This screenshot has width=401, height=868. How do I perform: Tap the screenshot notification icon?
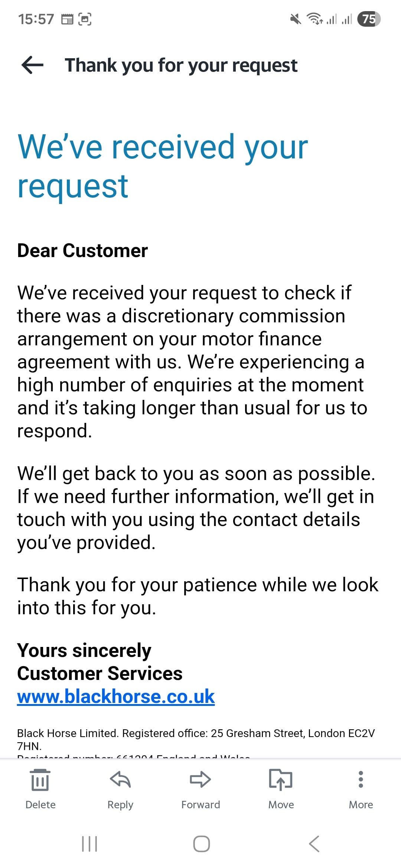85,19
